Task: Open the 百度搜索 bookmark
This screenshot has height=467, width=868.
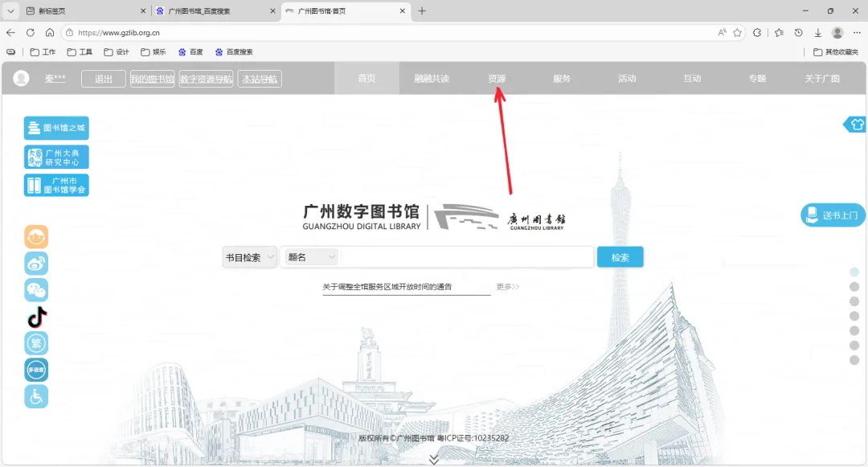Action: pos(234,52)
